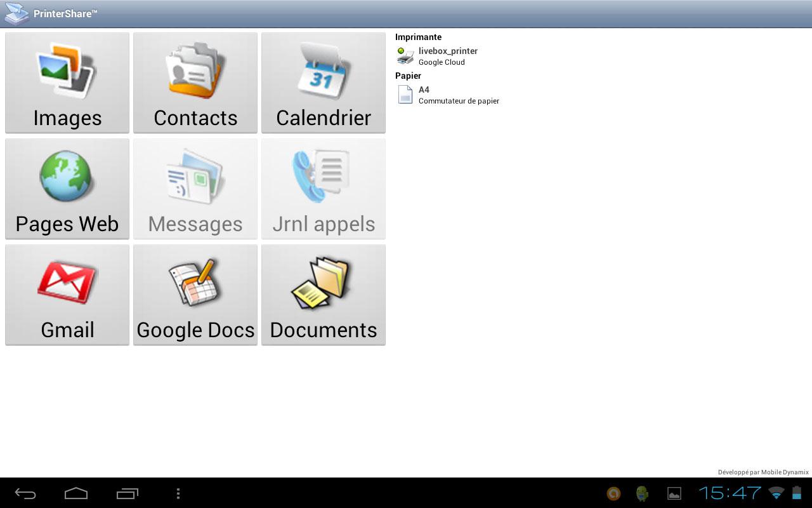This screenshot has width=812, height=508.
Task: Click the 15:47 clock
Action: click(730, 493)
